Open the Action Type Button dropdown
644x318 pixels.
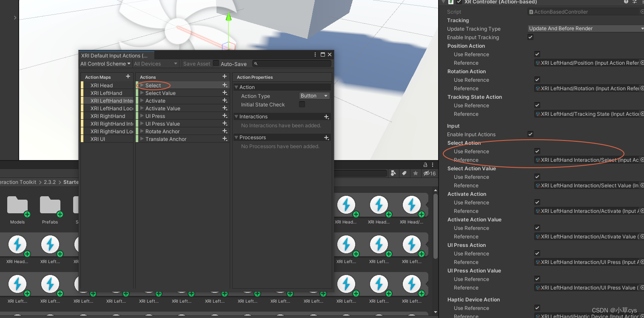[314, 96]
